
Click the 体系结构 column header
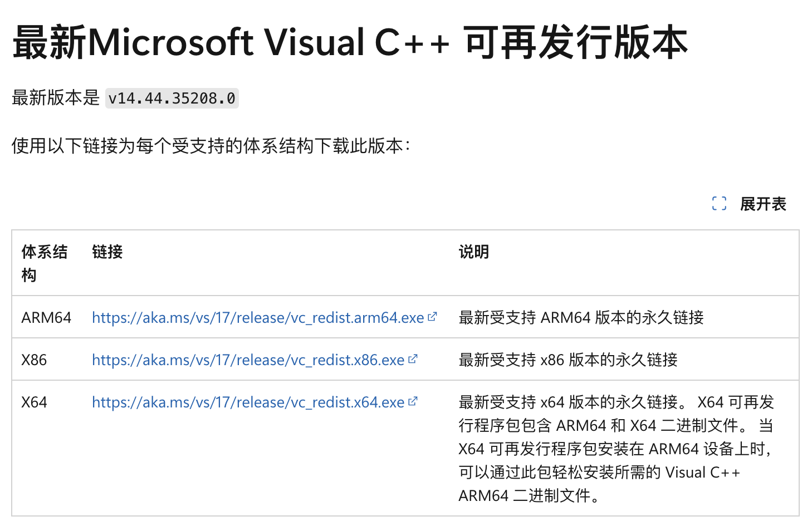point(44,263)
